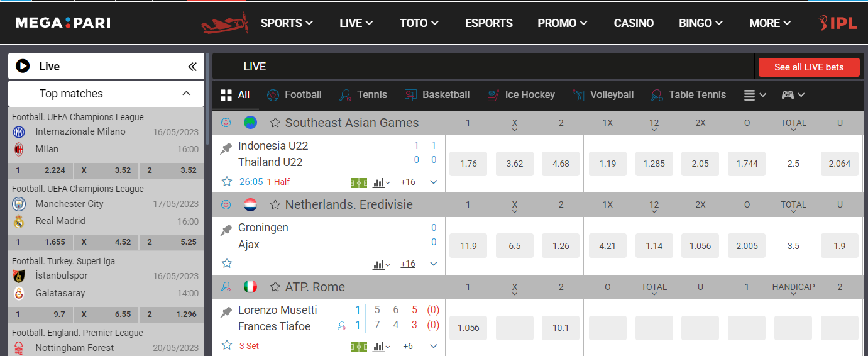Click See all LIVE bets button

(x=809, y=67)
